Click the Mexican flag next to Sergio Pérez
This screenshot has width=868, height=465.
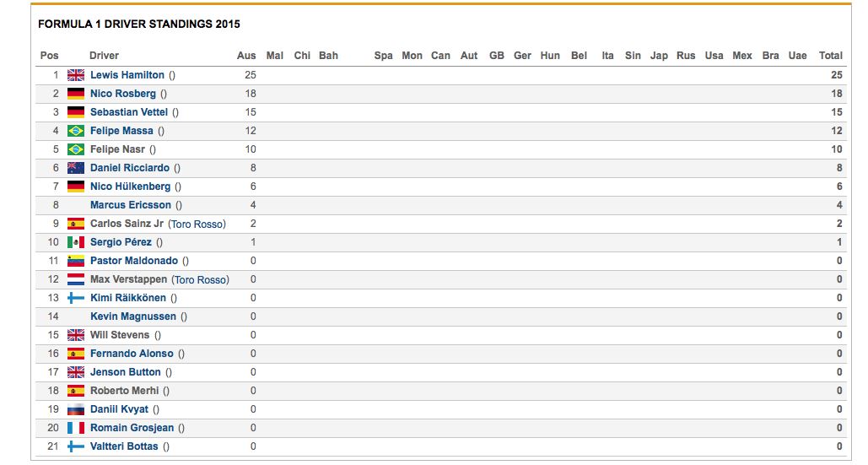[x=76, y=242]
